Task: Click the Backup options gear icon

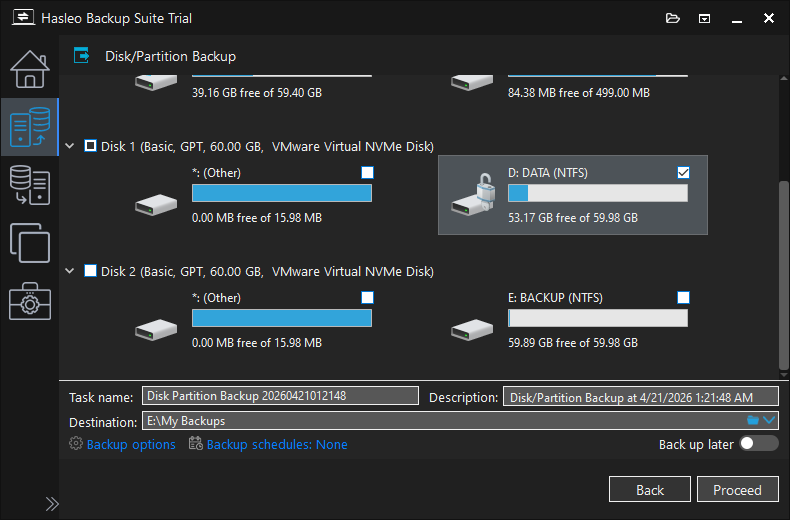Action: coord(76,443)
